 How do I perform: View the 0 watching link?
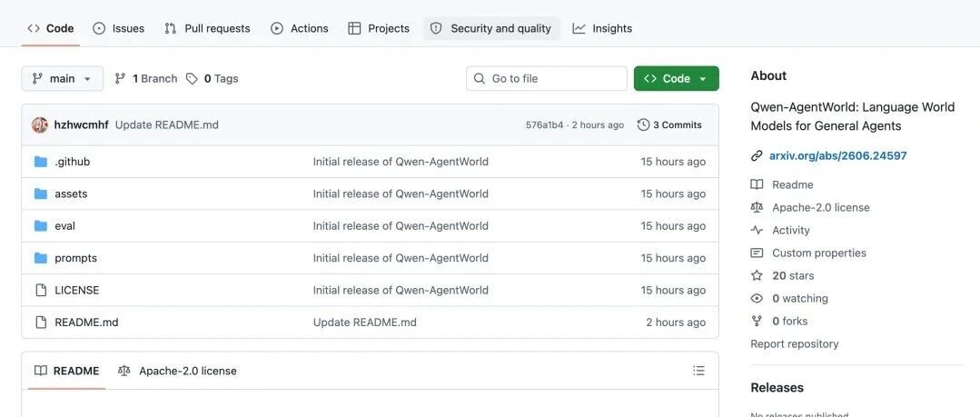pyautogui.click(x=800, y=299)
